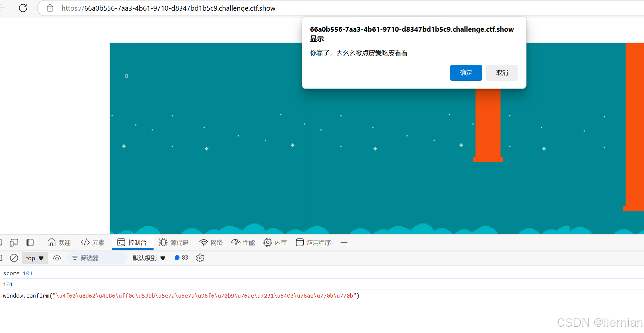The image size is (644, 333).
Task: Open the 源代码 sources tab
Action: pyautogui.click(x=174, y=242)
